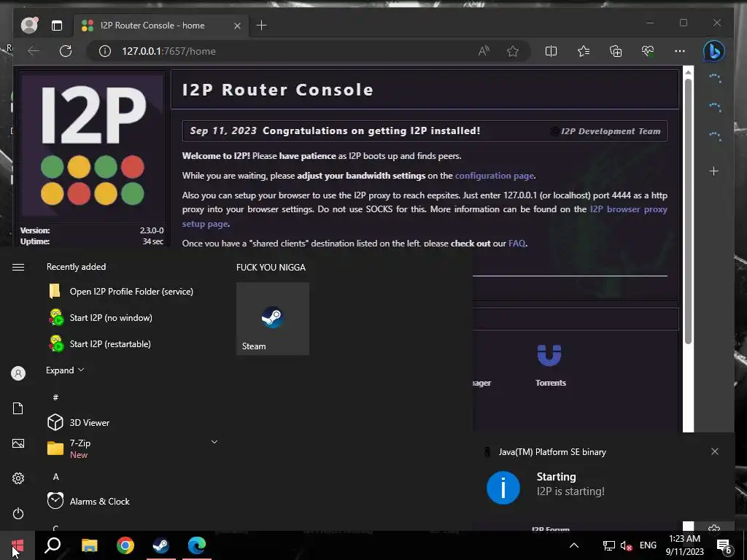
Task: Open Settings gear in Start sidebar
Action: point(18,478)
